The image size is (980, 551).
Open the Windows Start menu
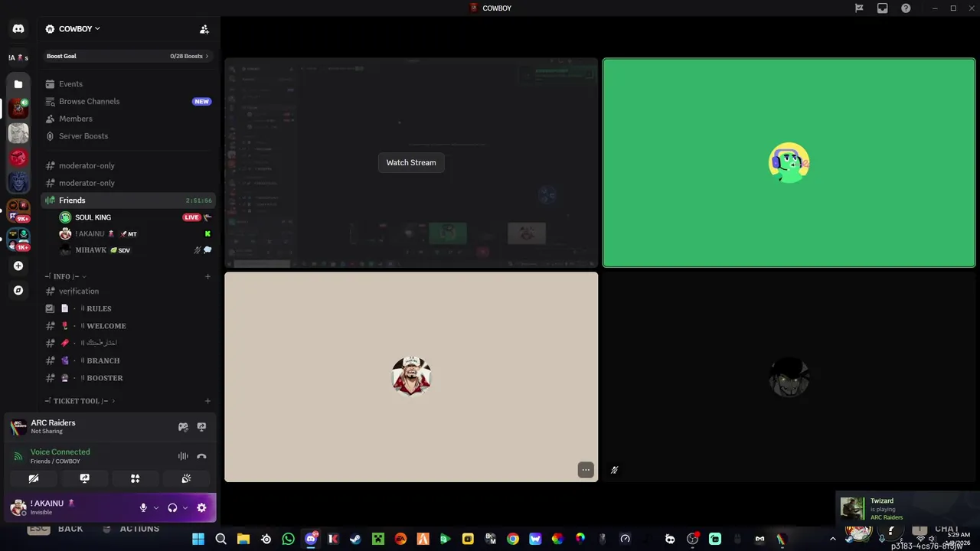pyautogui.click(x=198, y=539)
